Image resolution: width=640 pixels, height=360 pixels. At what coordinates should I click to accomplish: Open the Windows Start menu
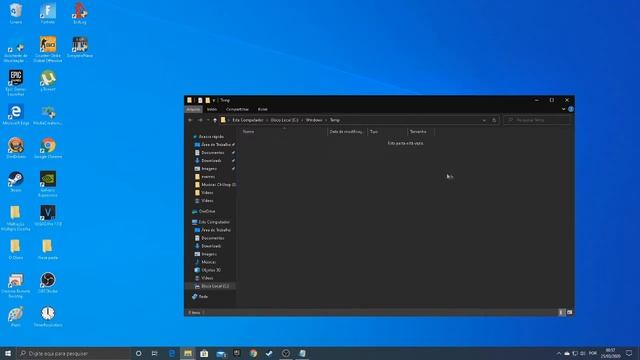tap(8, 353)
